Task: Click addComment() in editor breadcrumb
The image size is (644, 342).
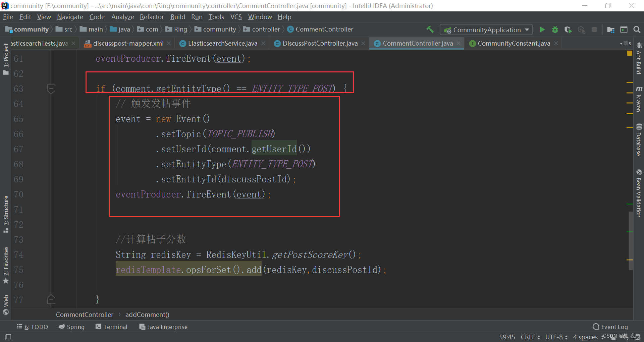Action: pyautogui.click(x=147, y=315)
